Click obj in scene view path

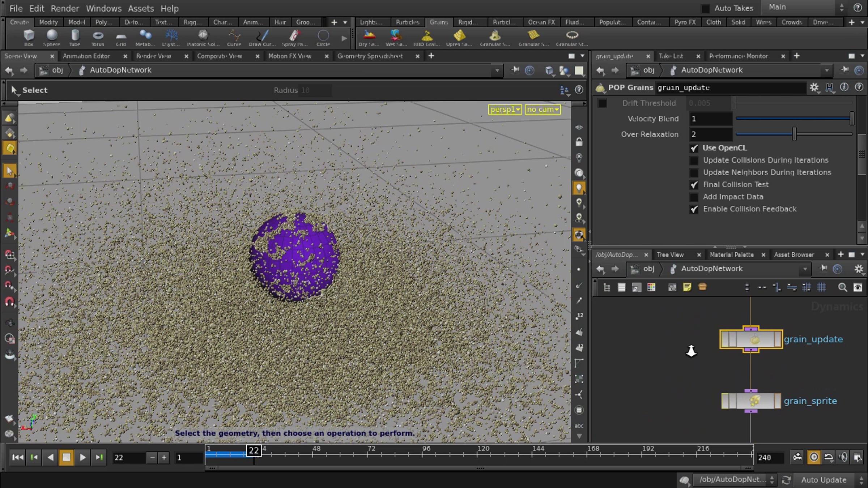click(x=57, y=70)
